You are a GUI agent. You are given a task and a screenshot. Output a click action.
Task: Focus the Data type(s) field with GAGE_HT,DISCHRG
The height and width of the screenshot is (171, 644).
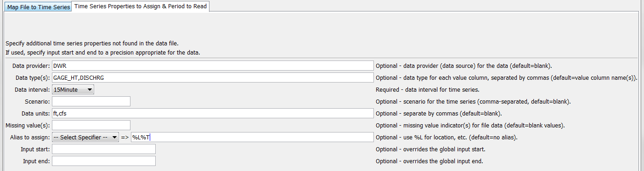[213, 77]
